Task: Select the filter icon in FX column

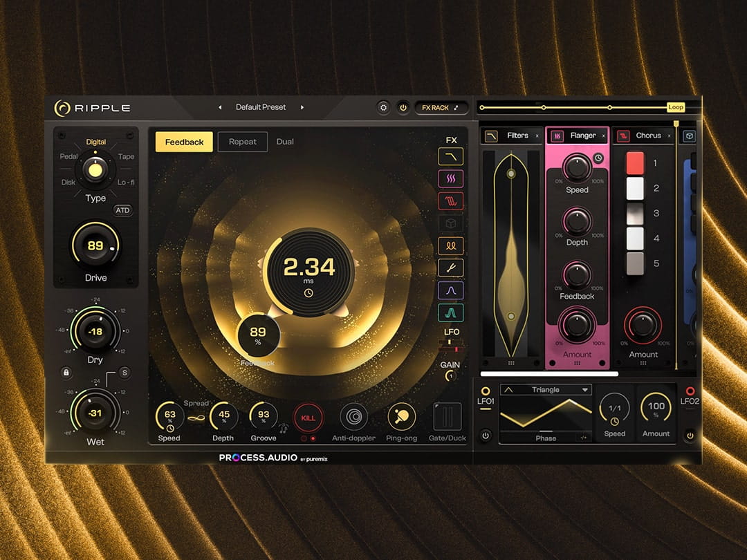Action: tap(451, 156)
